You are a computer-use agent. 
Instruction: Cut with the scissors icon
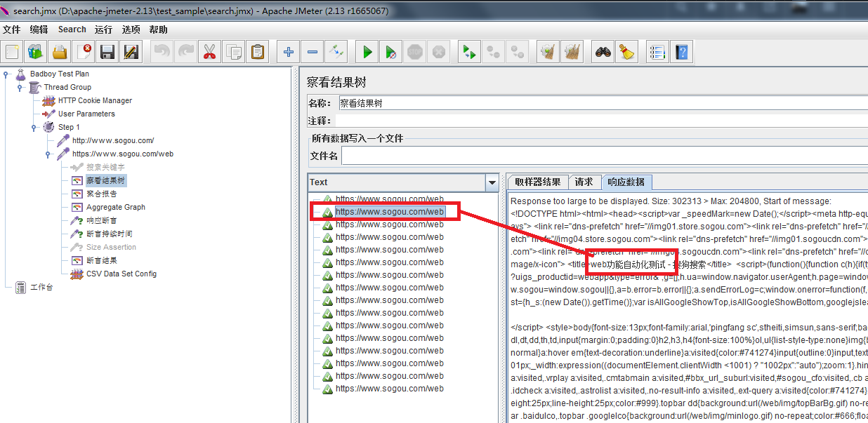pos(210,52)
